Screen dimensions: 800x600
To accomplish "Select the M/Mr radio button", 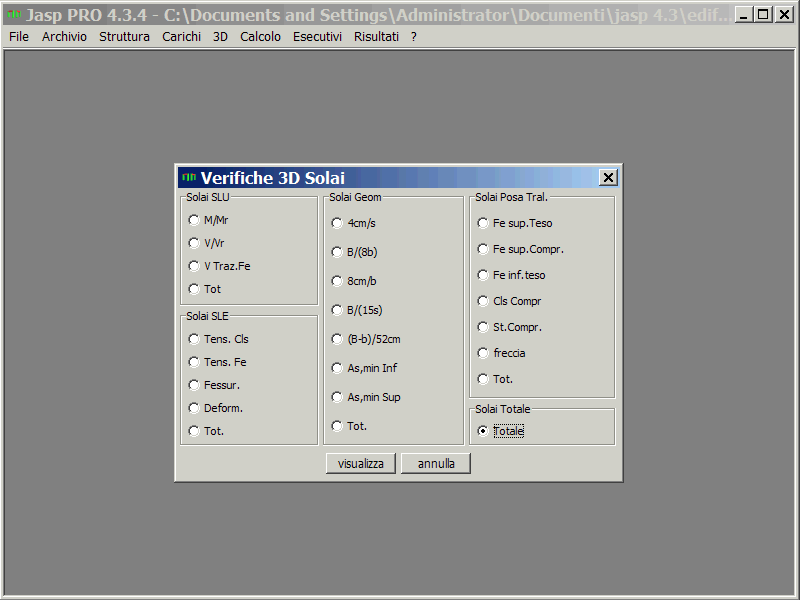I will pos(194,220).
